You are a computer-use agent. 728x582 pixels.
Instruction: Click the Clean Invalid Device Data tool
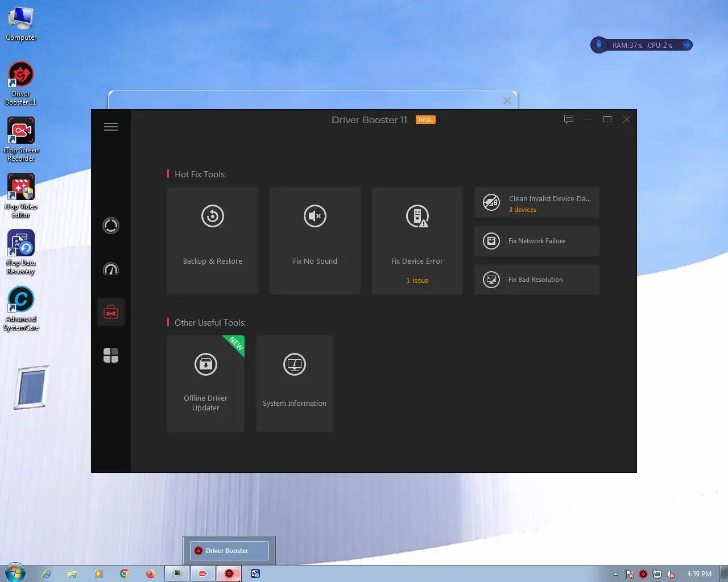[x=537, y=202]
